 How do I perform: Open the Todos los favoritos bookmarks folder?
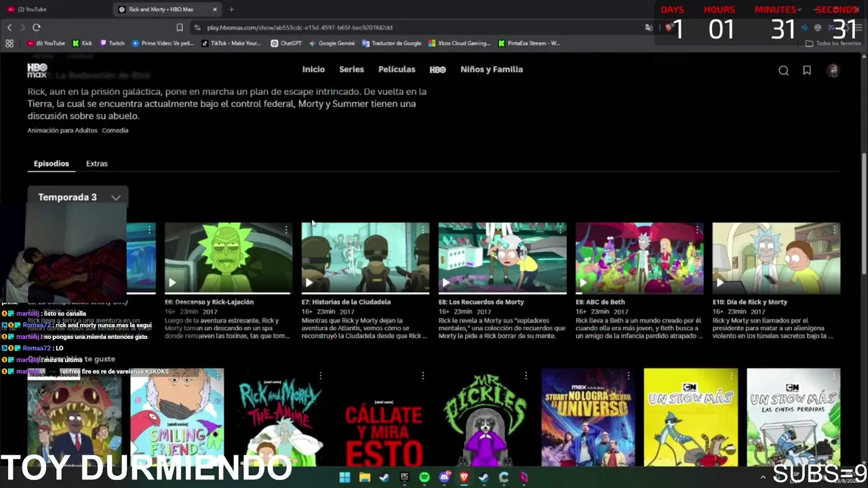(833, 43)
